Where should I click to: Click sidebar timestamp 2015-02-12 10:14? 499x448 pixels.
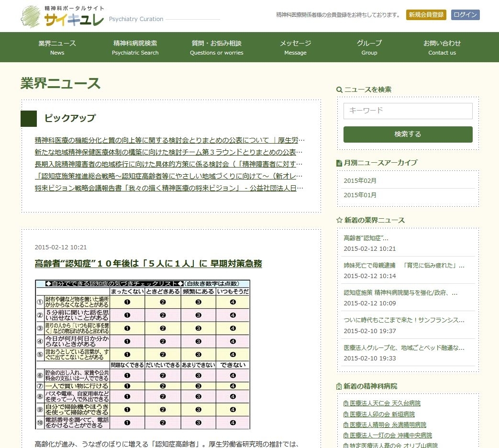click(370, 276)
